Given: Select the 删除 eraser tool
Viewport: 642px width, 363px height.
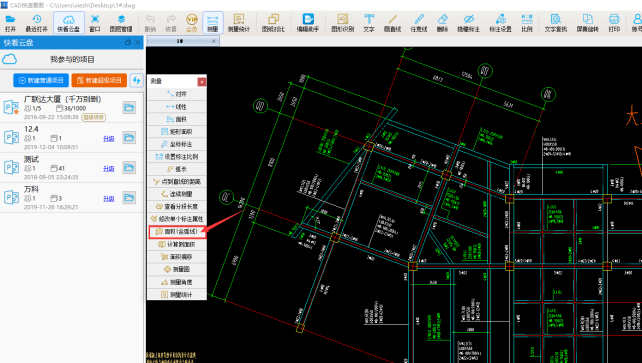Looking at the screenshot, I should (442, 23).
